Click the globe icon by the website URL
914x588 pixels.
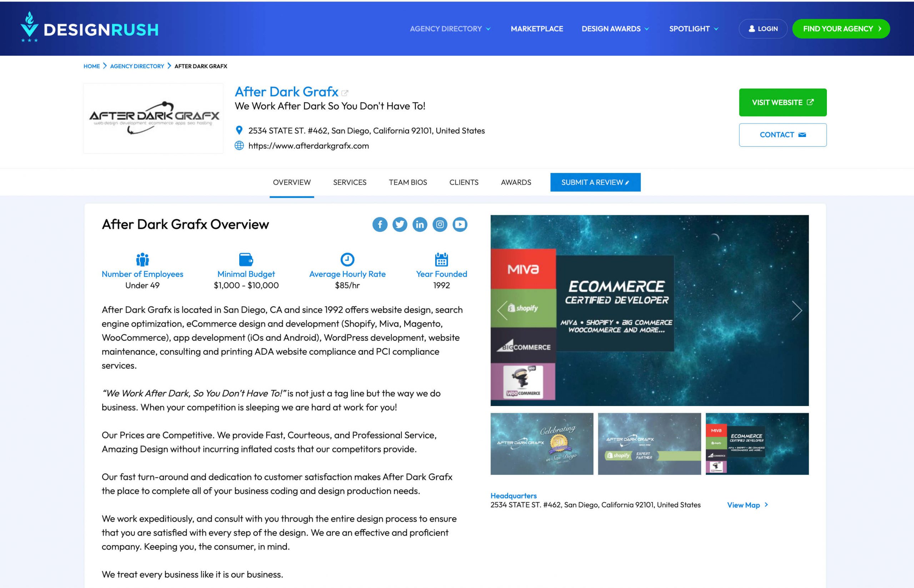[239, 146]
